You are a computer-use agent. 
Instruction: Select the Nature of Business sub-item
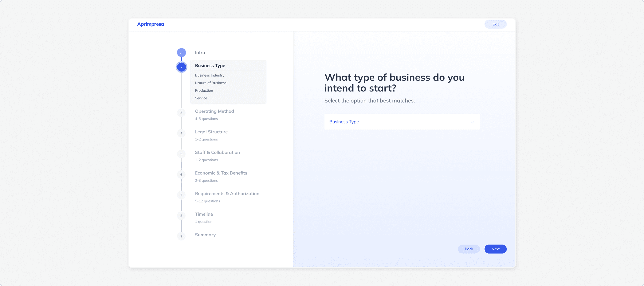coord(211,83)
